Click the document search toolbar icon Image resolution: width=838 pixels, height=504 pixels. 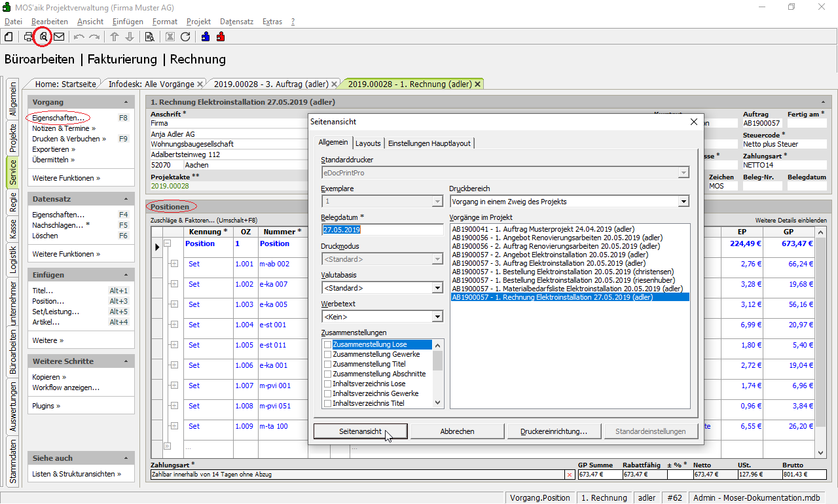pyautogui.click(x=149, y=37)
